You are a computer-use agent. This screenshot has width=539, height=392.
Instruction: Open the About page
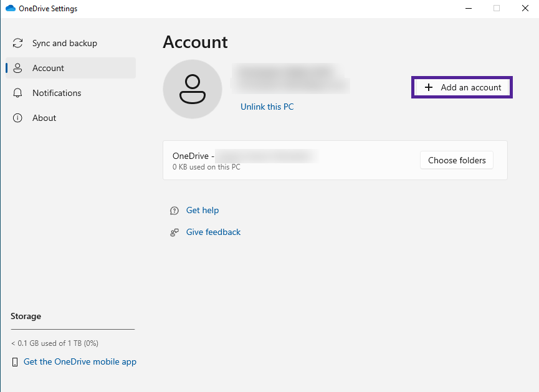(44, 118)
